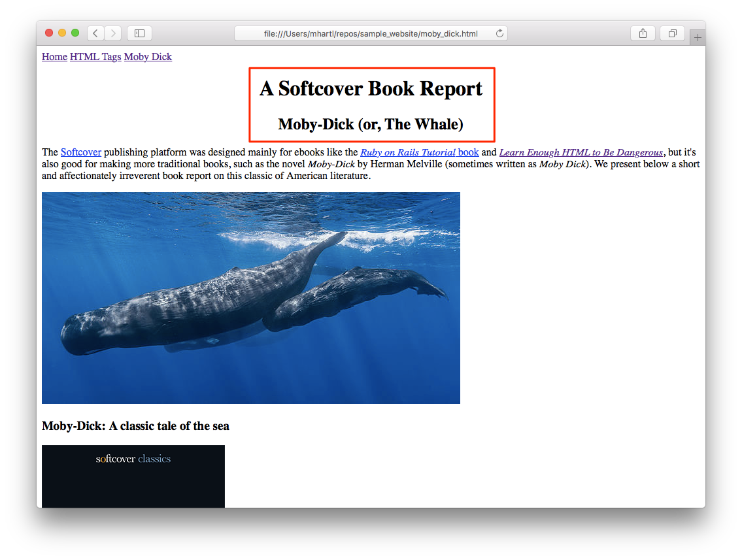The height and width of the screenshot is (560, 742).
Task: Show all tabs overview icon
Action: 673,33
